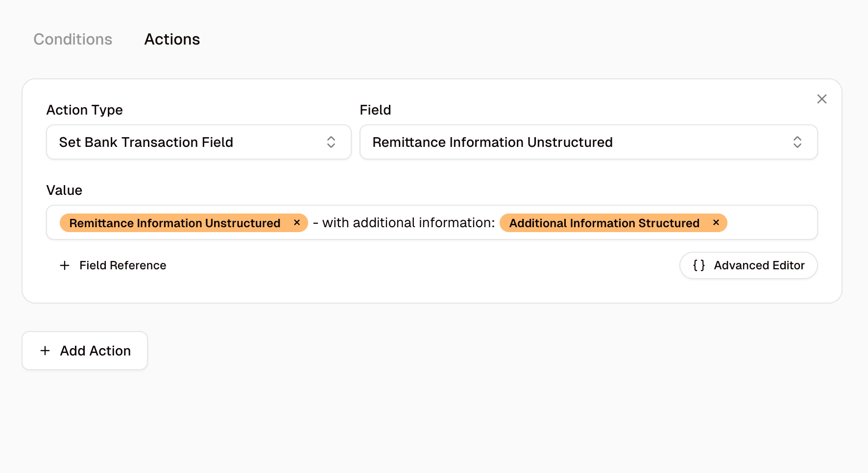The height and width of the screenshot is (473, 868).
Task: Select the orange Remittance Information Unstructured tag
Action: click(174, 223)
